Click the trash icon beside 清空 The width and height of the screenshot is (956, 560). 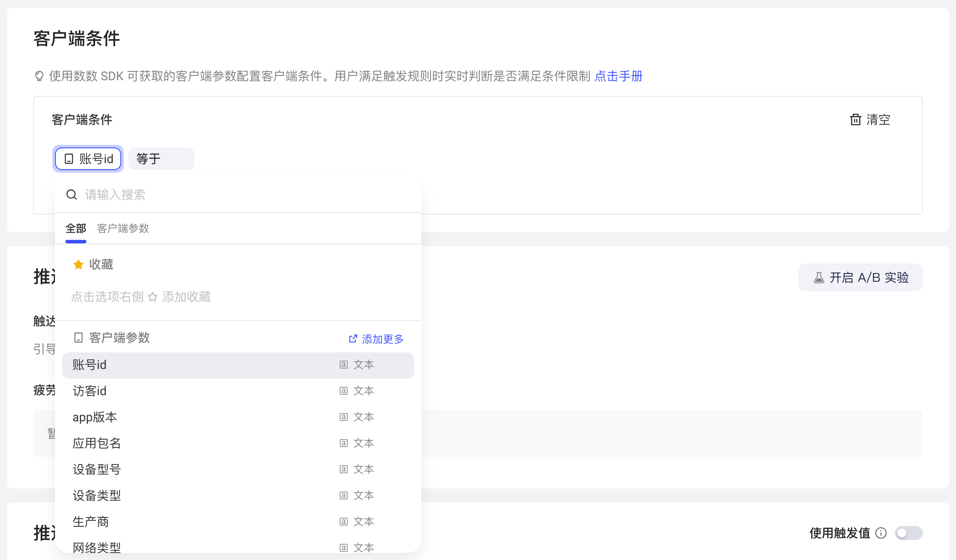click(855, 120)
